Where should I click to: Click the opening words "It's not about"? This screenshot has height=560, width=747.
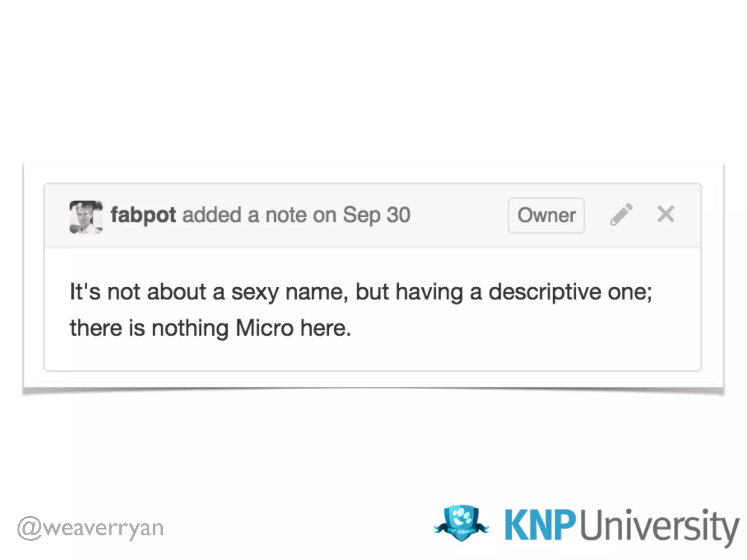(138, 292)
